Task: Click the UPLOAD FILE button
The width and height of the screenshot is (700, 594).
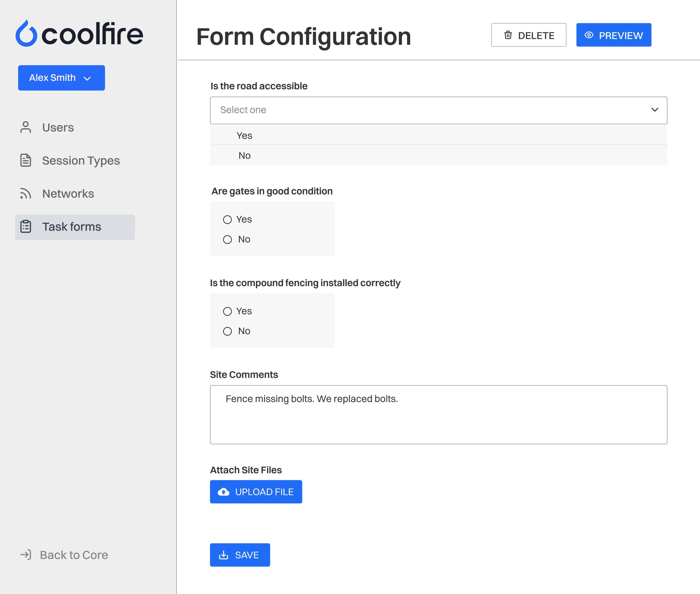Action: click(x=256, y=492)
